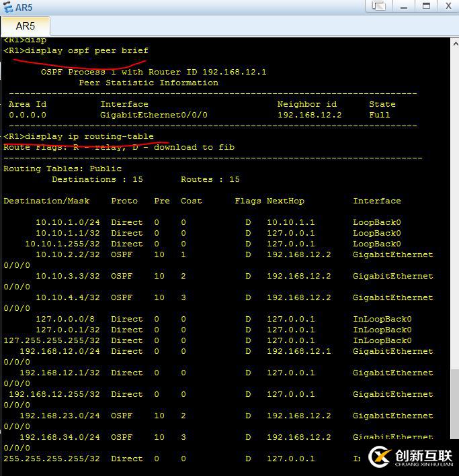Click the 'State' column header
The height and width of the screenshot is (476, 459).
click(382, 104)
